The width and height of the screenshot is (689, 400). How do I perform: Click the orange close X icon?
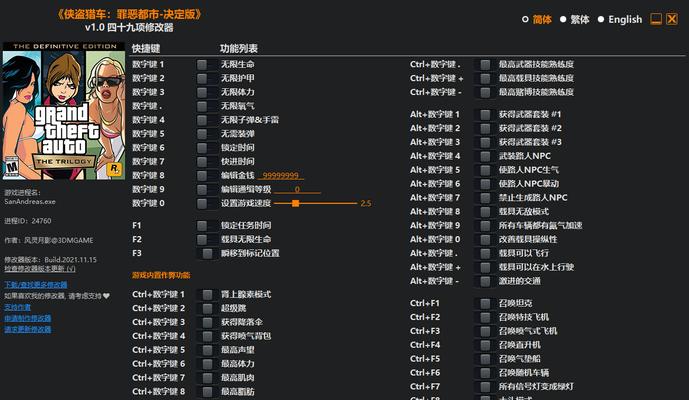(x=672, y=19)
